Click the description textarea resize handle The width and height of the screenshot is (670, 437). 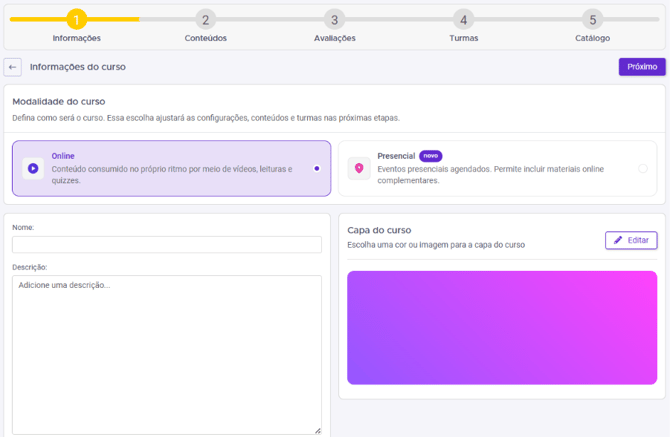tap(317, 431)
